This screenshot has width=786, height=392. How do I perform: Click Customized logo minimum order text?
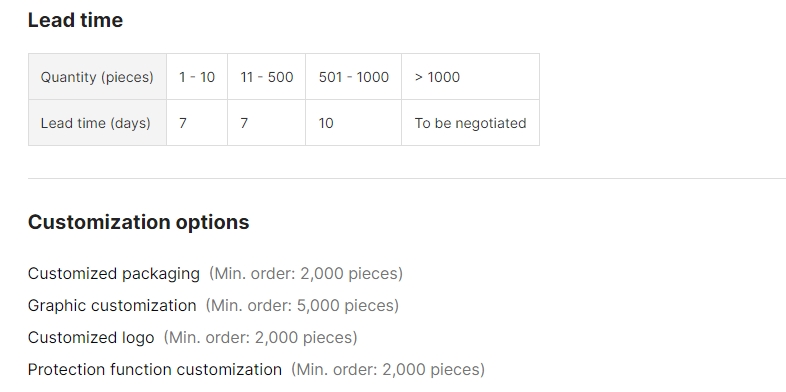[261, 338]
